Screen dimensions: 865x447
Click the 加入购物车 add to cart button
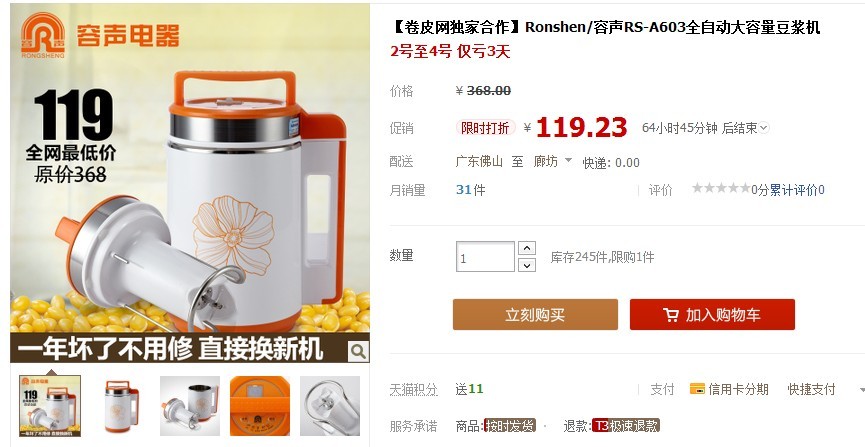pyautogui.click(x=712, y=315)
